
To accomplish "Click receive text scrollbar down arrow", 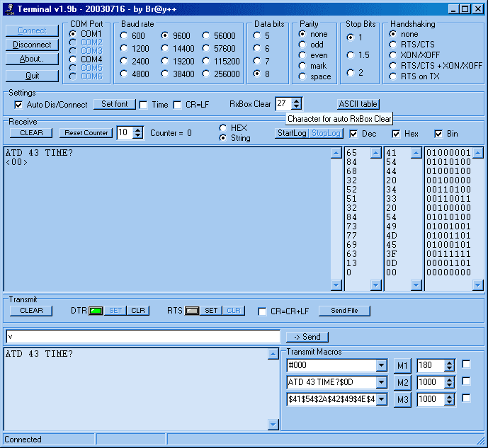I will (x=336, y=285).
